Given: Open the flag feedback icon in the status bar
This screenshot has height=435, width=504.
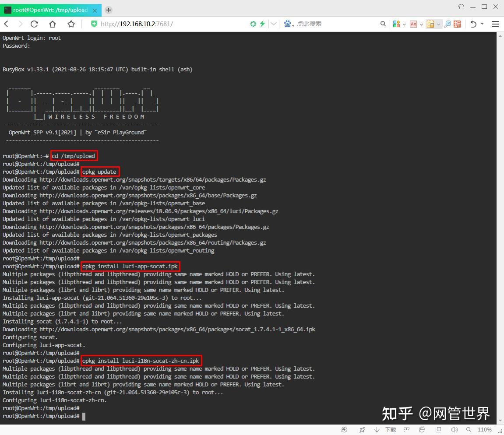Looking at the screenshot, I should click(x=406, y=430).
